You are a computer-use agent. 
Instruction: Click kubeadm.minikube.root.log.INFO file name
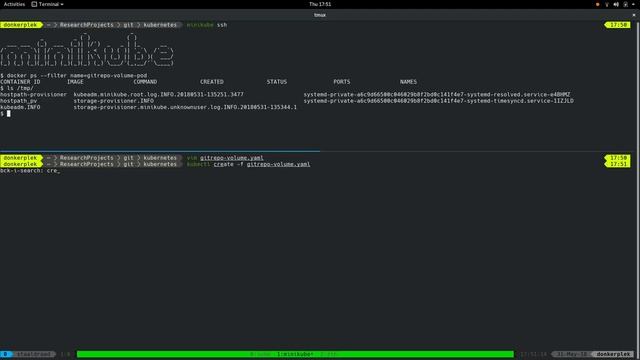click(158, 94)
